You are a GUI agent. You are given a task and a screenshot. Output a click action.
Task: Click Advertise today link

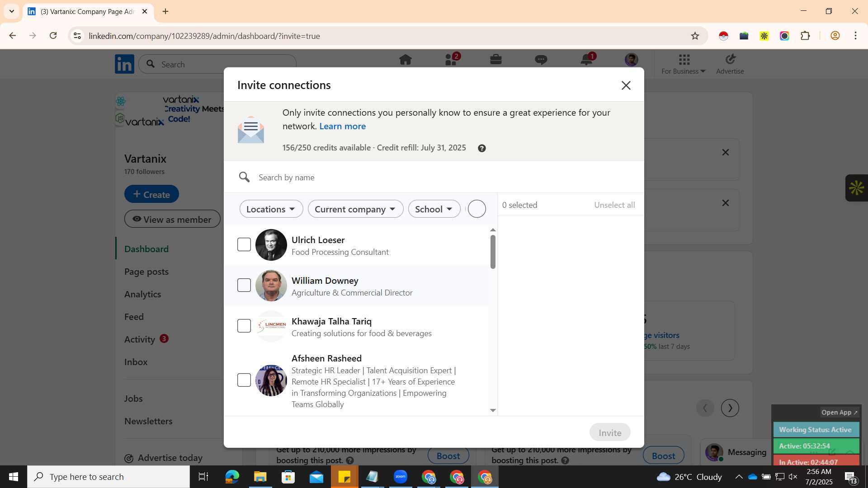(164, 458)
